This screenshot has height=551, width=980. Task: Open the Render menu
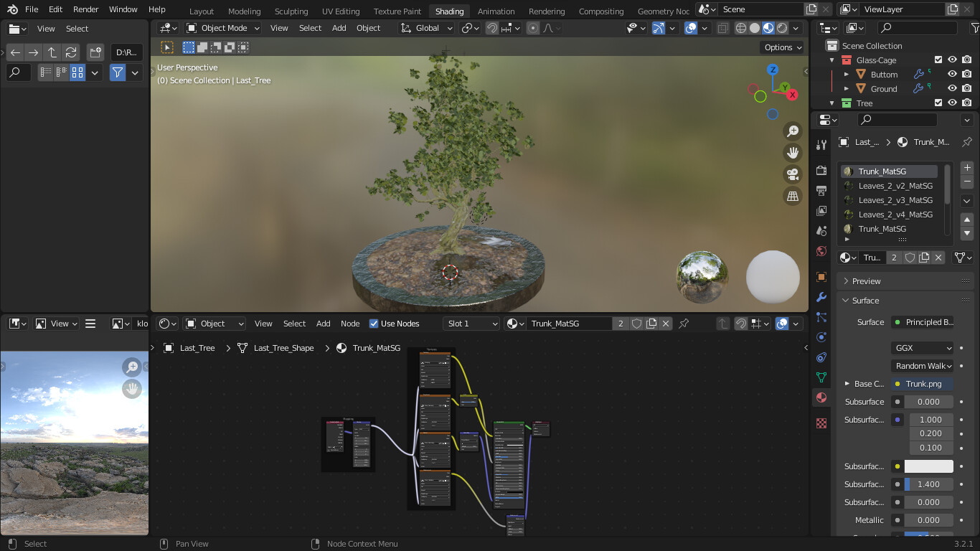click(86, 9)
